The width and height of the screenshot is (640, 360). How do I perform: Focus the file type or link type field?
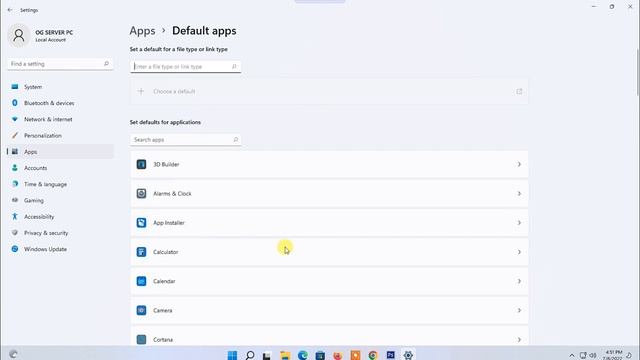point(185,67)
